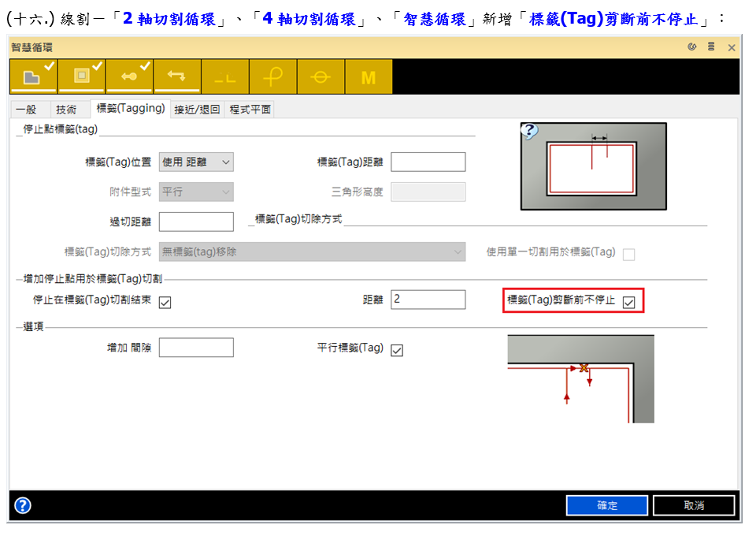
Task: Open the 附件型式 dropdown
Action: 196,192
